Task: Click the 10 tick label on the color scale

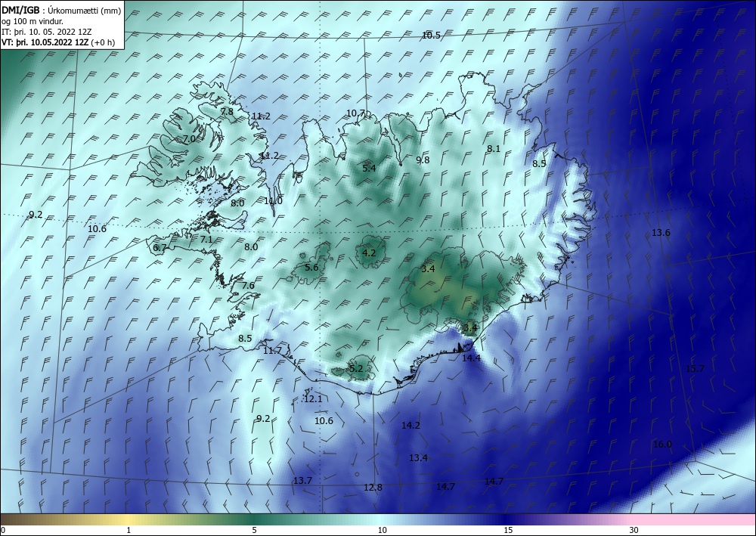Action: click(x=382, y=531)
